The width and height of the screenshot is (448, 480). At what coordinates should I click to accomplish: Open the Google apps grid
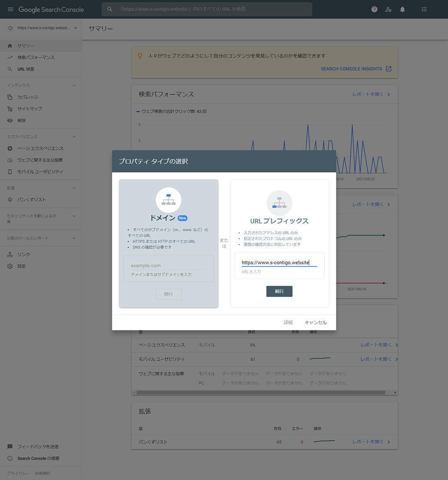[x=424, y=10]
